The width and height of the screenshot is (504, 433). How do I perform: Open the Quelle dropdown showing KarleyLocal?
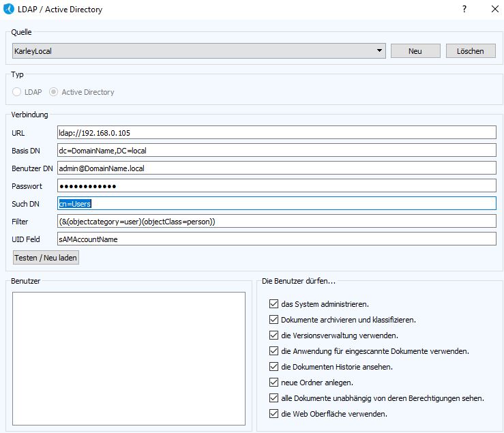(x=199, y=51)
